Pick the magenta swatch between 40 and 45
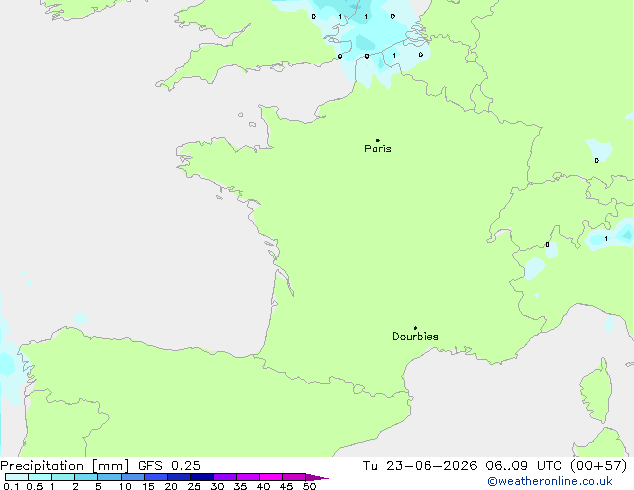 point(271,477)
